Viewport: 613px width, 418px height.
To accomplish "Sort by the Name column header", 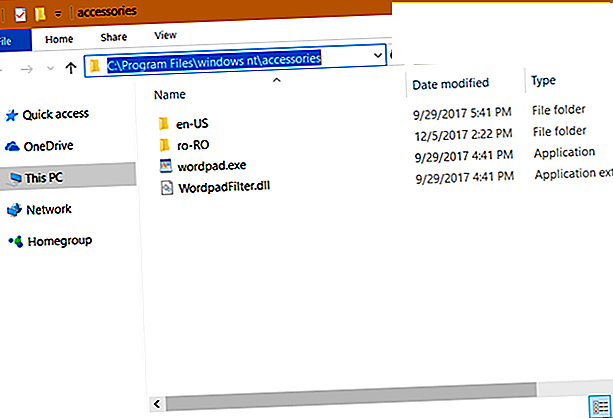I will click(170, 95).
